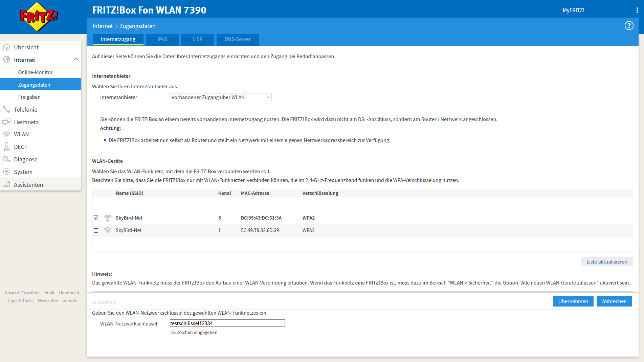The image size is (644, 362).
Task: Click the System gear icon
Action: 6,172
